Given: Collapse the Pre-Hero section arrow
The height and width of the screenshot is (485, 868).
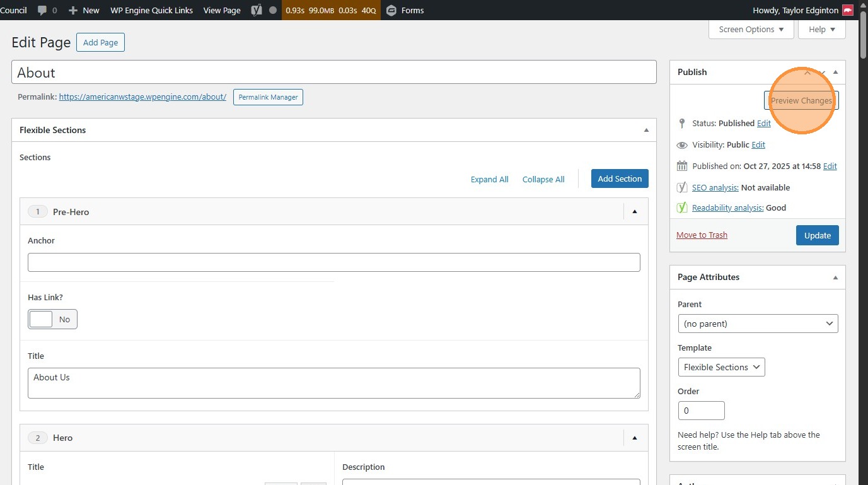Looking at the screenshot, I should tap(635, 212).
